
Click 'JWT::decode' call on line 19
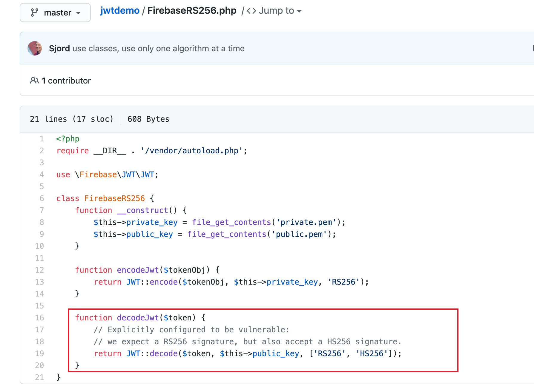click(x=152, y=354)
